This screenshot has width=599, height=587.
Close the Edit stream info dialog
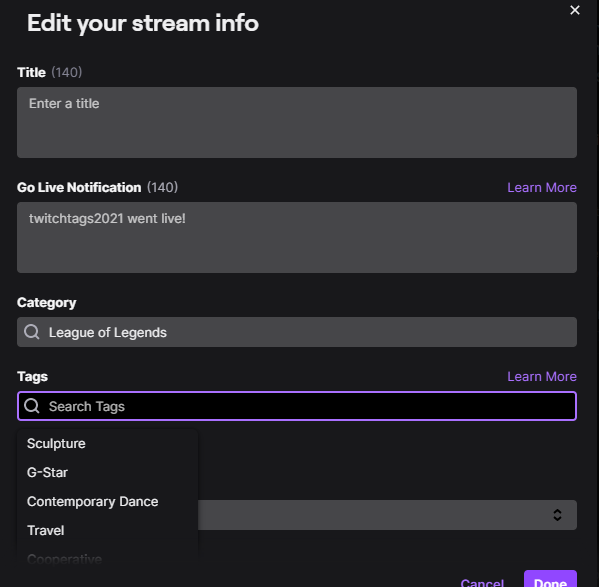[575, 10]
